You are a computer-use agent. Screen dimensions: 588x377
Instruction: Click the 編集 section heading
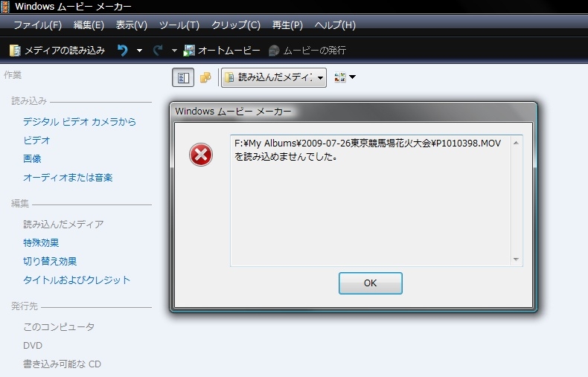(x=20, y=204)
